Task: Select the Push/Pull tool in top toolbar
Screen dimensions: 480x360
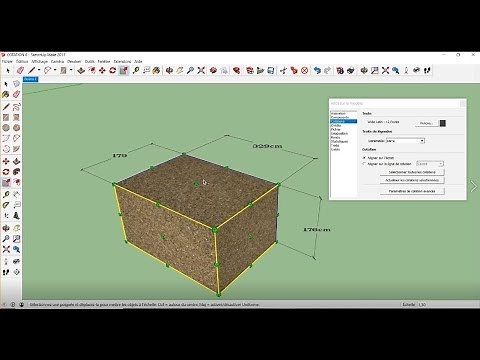Action: 81,70
